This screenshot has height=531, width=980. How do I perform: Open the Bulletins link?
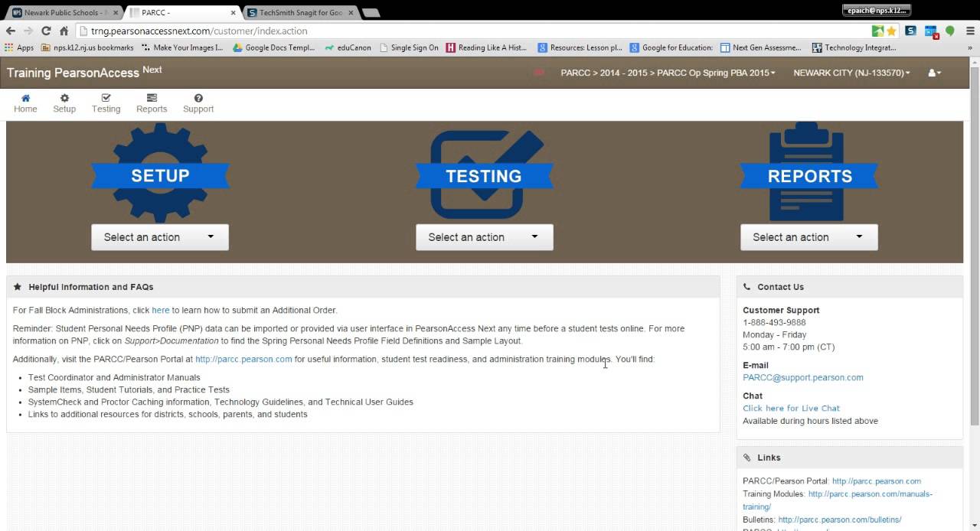840,520
